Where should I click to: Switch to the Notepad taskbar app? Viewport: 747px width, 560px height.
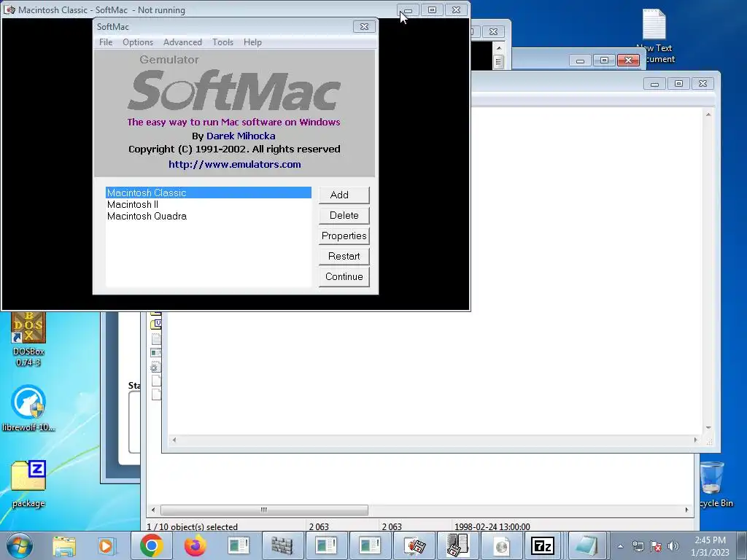[x=587, y=545]
